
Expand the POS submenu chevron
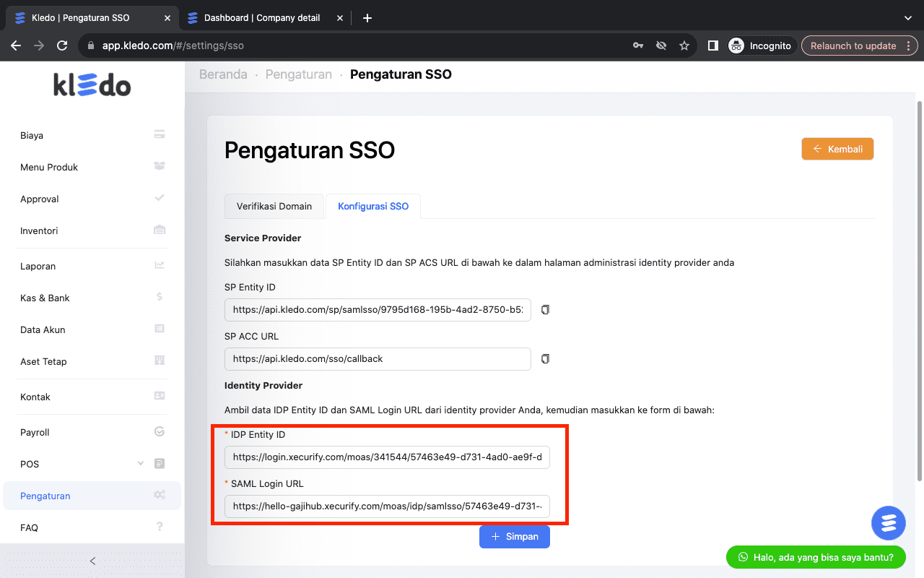click(x=140, y=463)
